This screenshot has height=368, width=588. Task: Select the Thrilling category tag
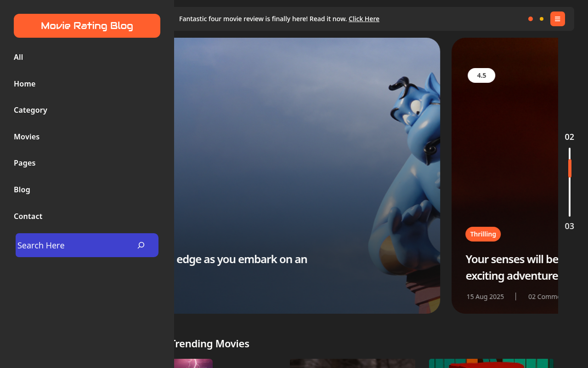point(483,234)
